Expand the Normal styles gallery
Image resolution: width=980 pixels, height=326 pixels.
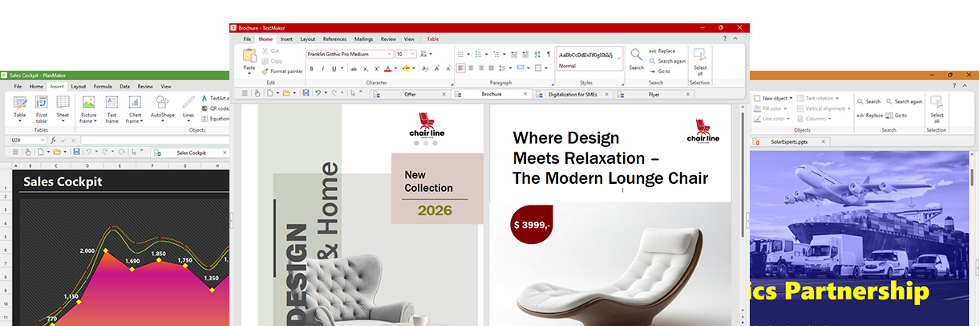coord(619,59)
